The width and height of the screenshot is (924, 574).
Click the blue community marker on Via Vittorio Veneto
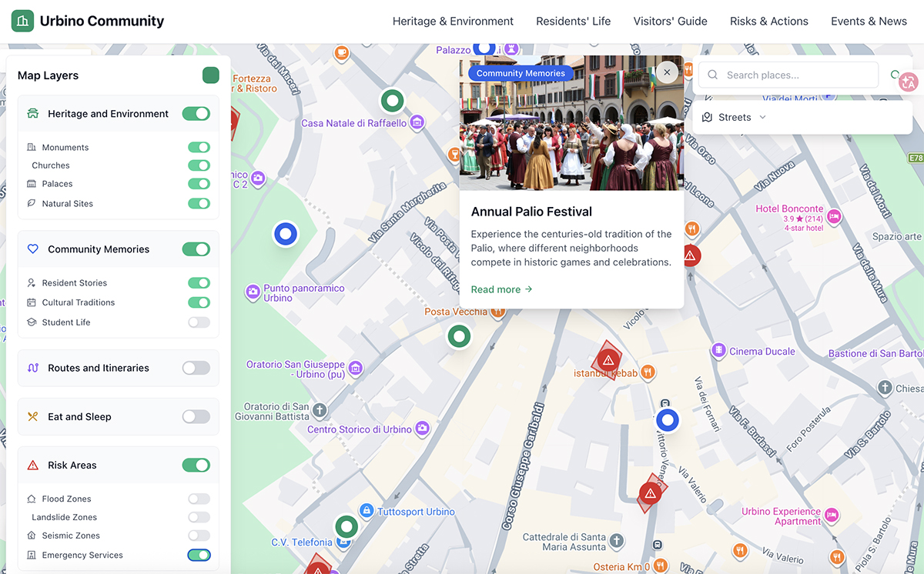pyautogui.click(x=668, y=420)
